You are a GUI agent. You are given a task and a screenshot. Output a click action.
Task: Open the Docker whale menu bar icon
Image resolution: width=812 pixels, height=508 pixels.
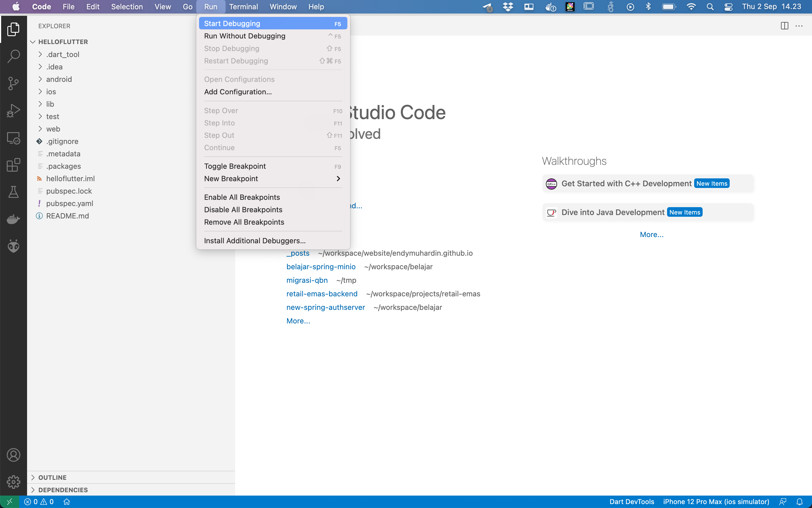(551, 7)
